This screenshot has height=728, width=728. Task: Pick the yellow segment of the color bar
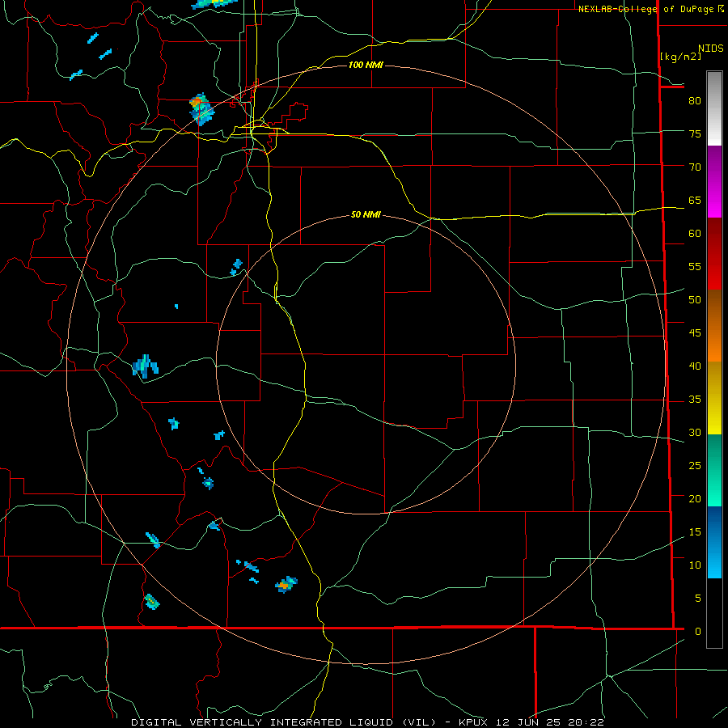pyautogui.click(x=714, y=398)
